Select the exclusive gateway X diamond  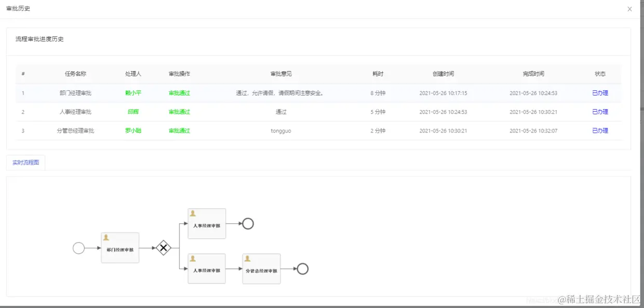tap(164, 248)
